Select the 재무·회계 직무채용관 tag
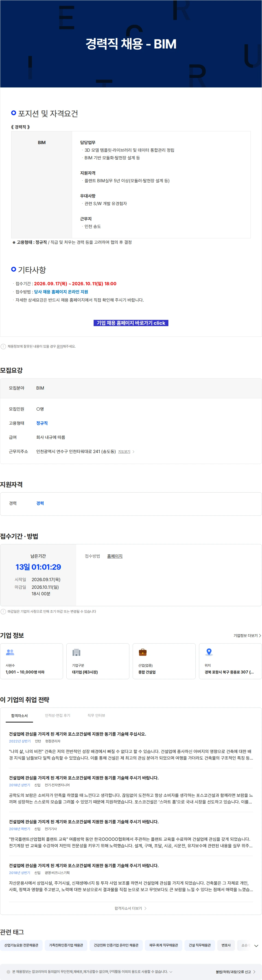This screenshot has height=980, width=262. pyautogui.click(x=163, y=945)
